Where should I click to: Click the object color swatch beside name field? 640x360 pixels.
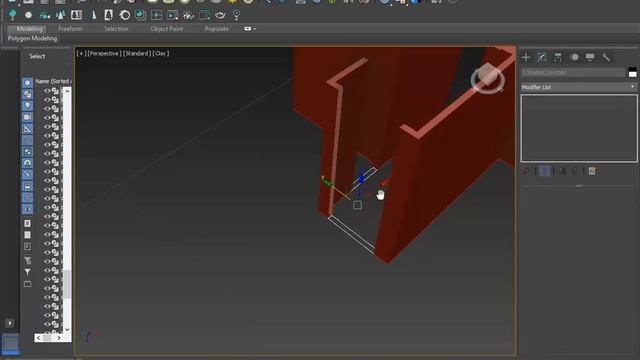point(633,72)
